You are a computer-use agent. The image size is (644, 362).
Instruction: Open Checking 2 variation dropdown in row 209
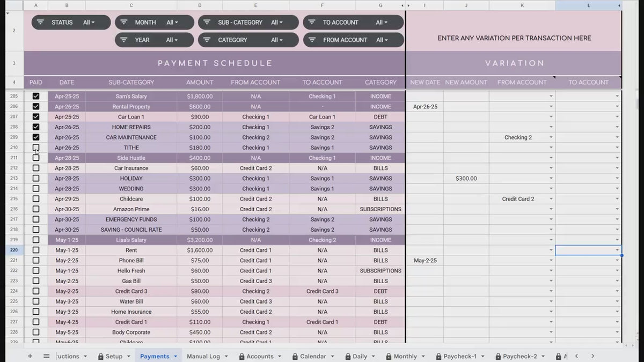click(551, 137)
